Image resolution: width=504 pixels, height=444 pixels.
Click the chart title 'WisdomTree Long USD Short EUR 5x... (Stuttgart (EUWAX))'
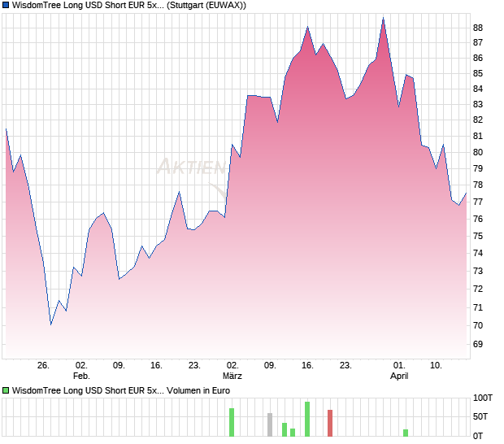129,6
